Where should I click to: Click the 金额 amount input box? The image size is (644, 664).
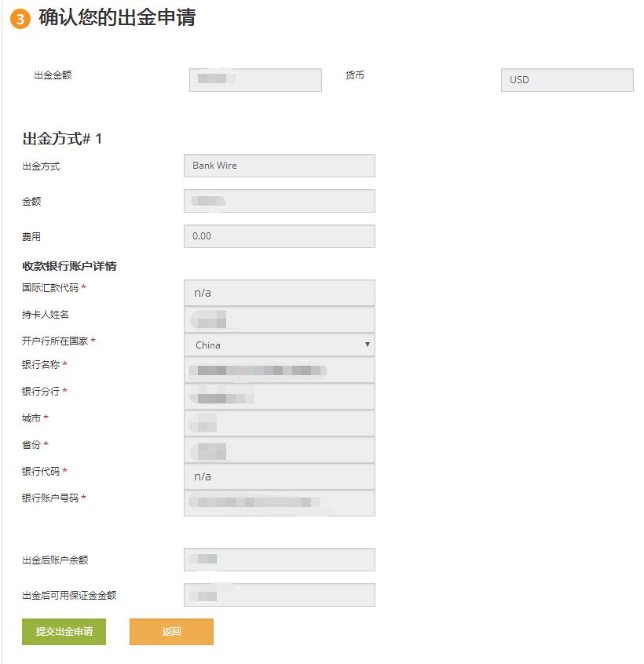point(279,201)
